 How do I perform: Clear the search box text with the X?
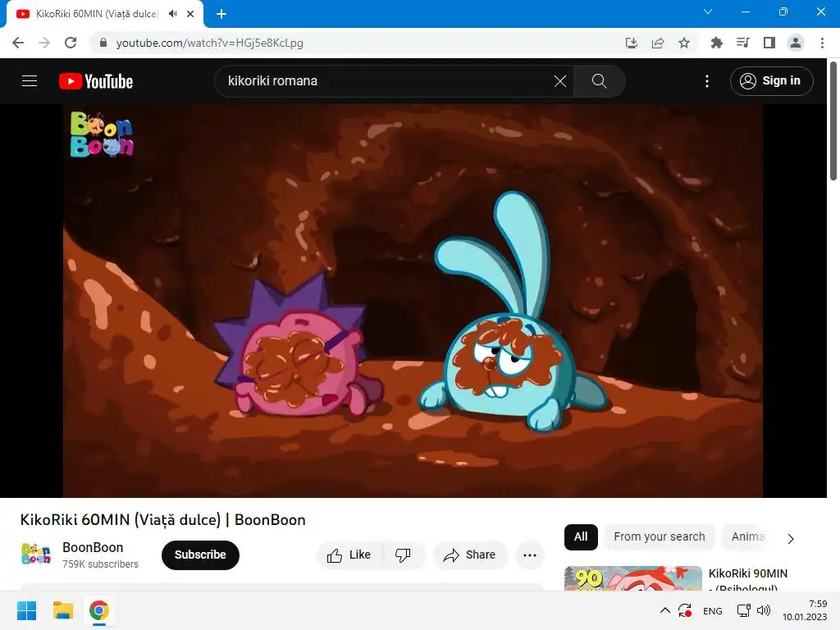(x=559, y=81)
